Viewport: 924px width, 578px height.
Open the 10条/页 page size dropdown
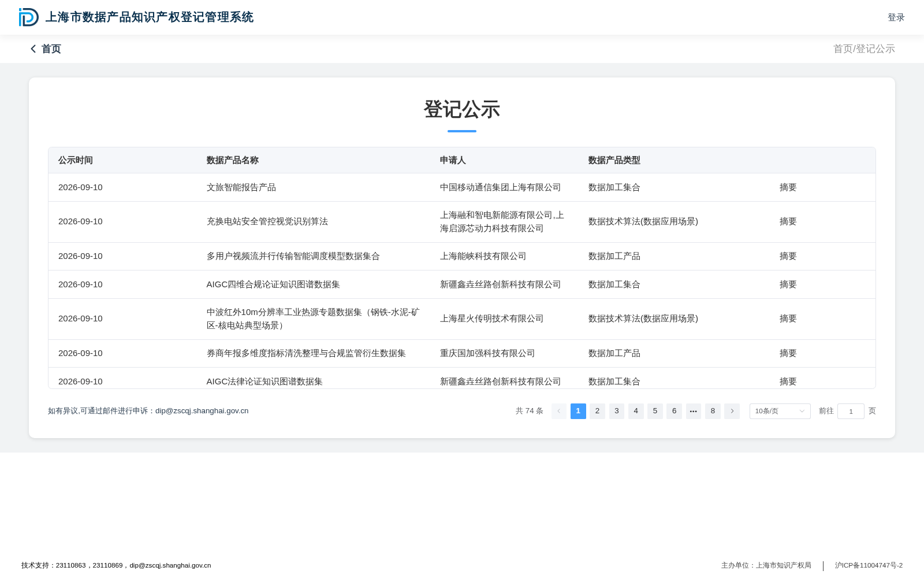point(780,411)
